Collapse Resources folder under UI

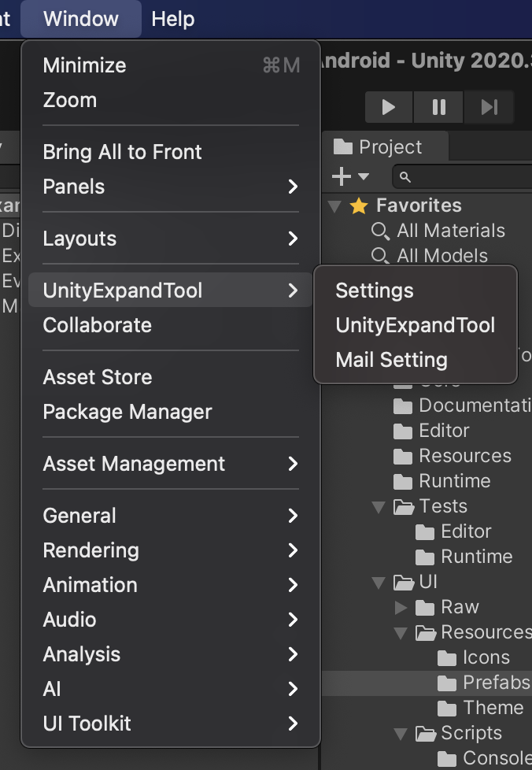coord(401,633)
